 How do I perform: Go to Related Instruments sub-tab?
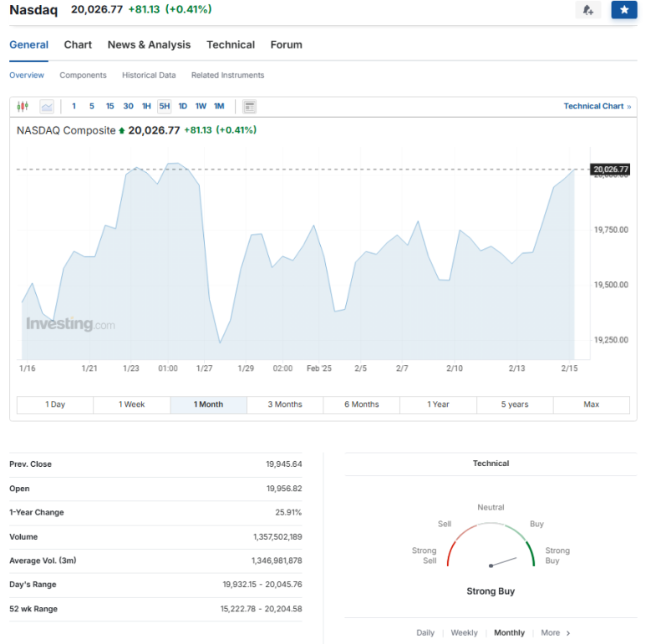click(227, 75)
